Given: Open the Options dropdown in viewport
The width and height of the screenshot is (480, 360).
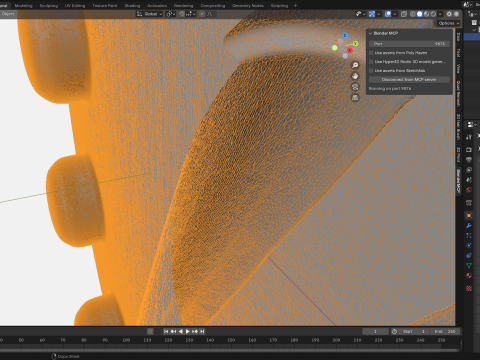Looking at the screenshot, I should click(449, 23).
